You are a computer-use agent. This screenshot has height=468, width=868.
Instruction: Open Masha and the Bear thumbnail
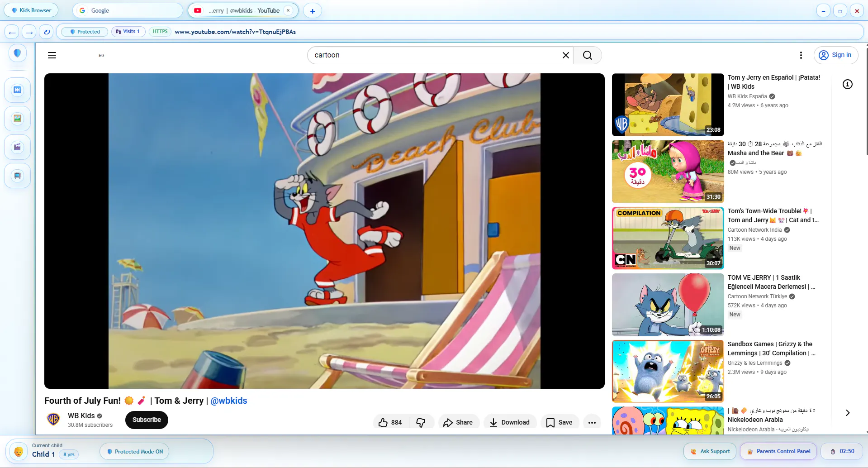[x=668, y=172]
